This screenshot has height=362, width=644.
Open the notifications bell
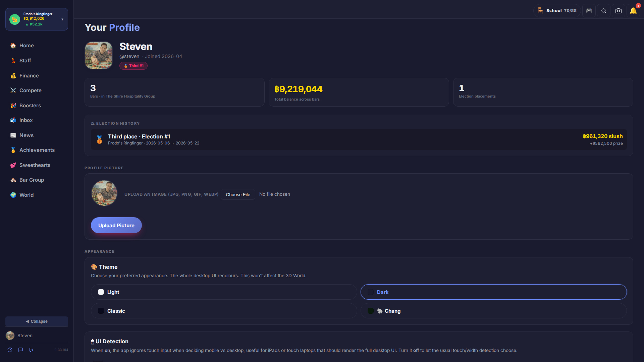[633, 11]
